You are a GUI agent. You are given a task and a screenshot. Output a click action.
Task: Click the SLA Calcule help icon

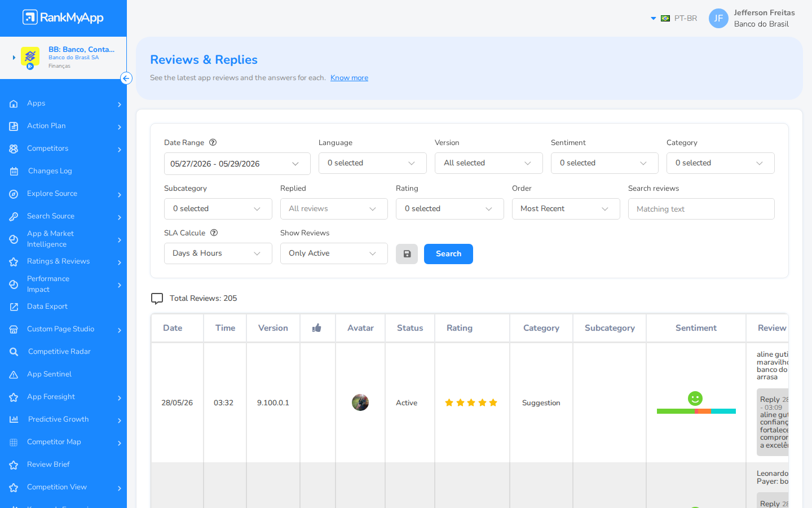(214, 233)
